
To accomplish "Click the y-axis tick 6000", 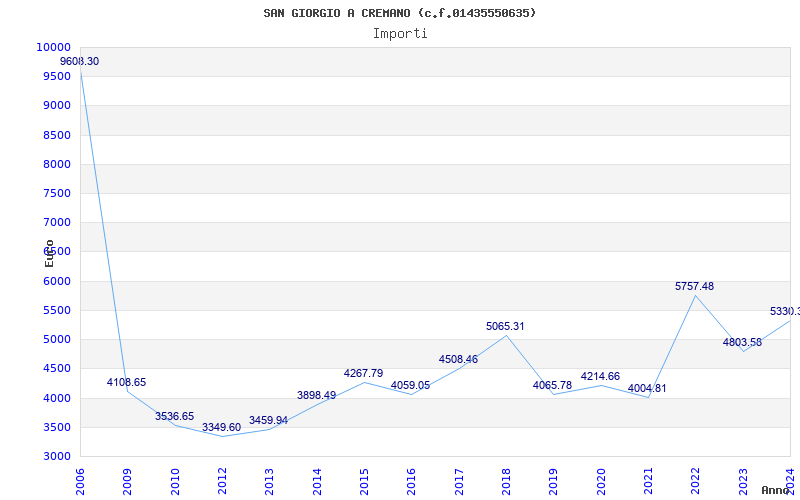I will click(57, 281).
